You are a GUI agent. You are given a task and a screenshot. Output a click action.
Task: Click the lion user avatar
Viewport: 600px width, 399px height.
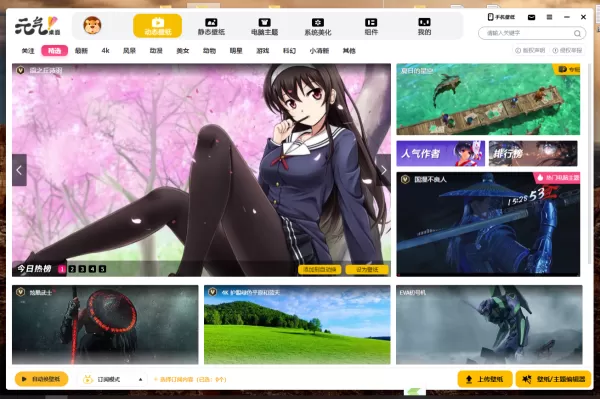(92, 26)
